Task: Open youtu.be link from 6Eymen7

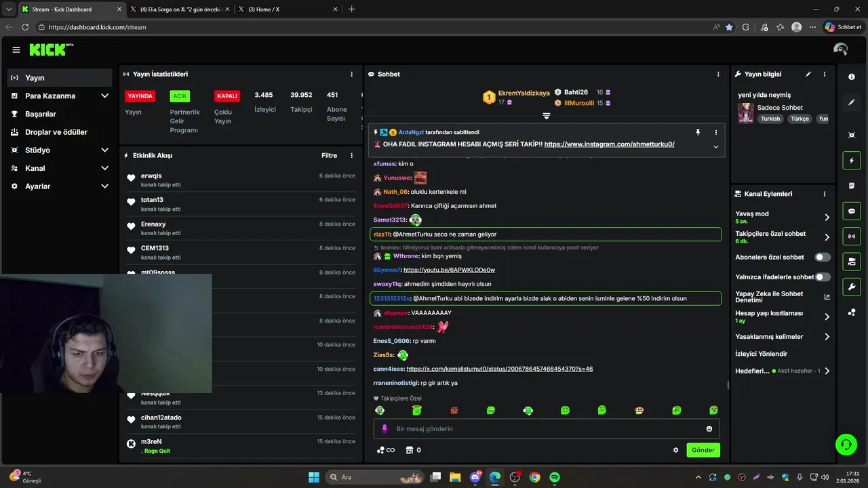Action: (449, 270)
